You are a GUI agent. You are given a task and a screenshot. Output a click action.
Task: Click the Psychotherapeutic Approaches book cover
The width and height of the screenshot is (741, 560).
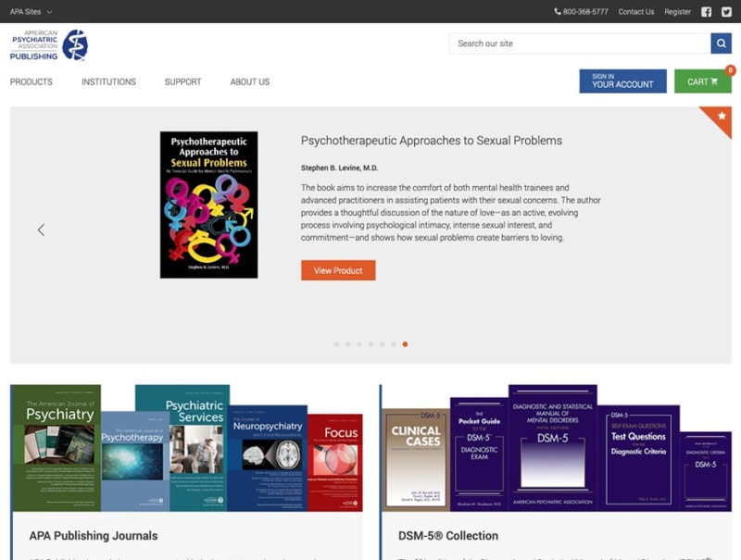[209, 205]
